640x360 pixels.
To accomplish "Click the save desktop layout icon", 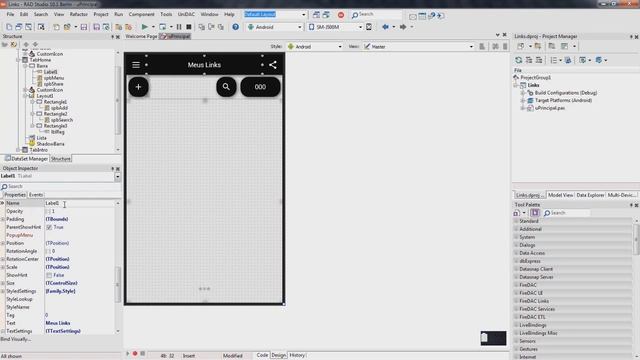I will [316, 15].
